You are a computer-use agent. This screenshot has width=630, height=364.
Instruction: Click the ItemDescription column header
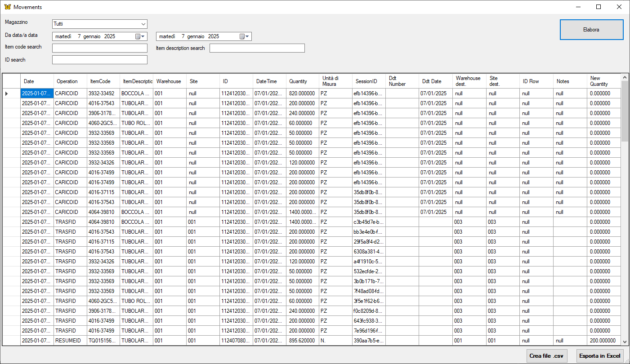click(x=137, y=81)
